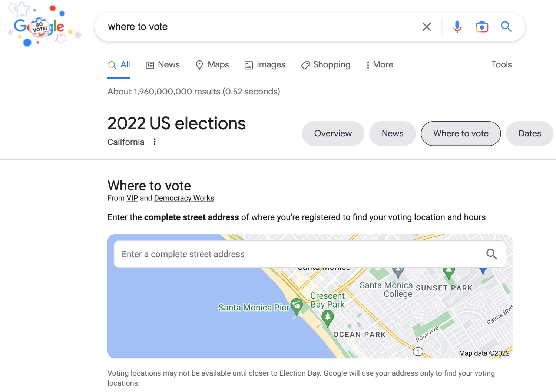This screenshot has height=392, width=556.
Task: Clear the search query with the X icon
Action: [x=426, y=27]
